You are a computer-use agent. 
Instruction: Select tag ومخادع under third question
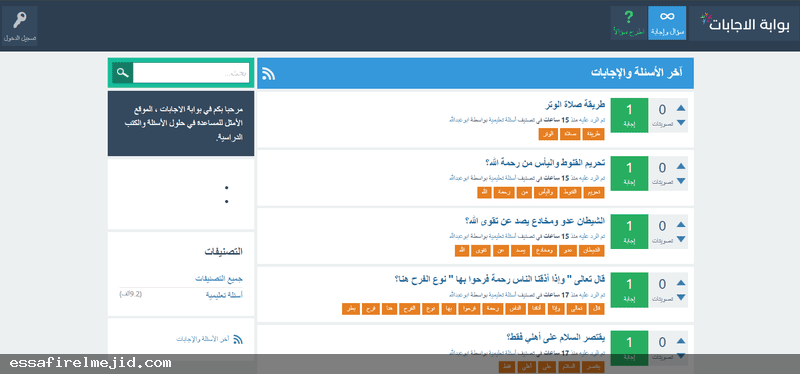point(545,251)
